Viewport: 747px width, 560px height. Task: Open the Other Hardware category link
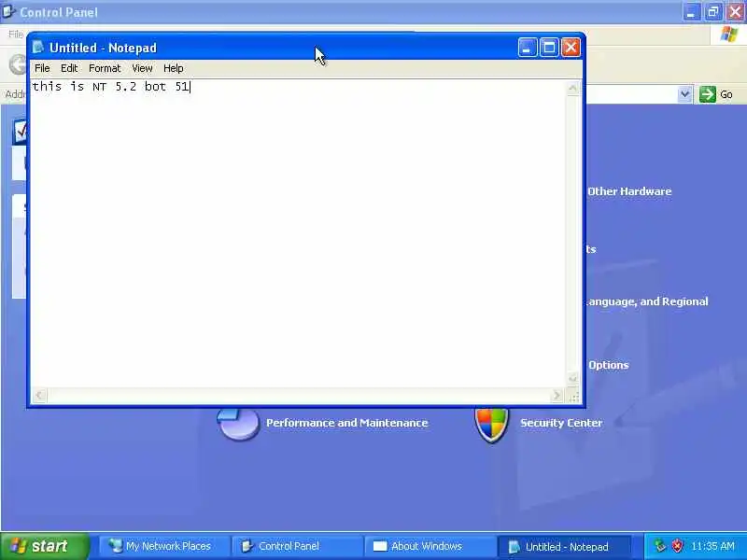(x=629, y=191)
